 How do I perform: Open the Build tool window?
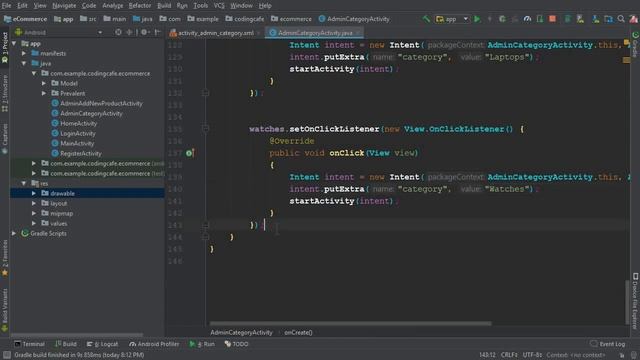pyautogui.click(x=66, y=344)
